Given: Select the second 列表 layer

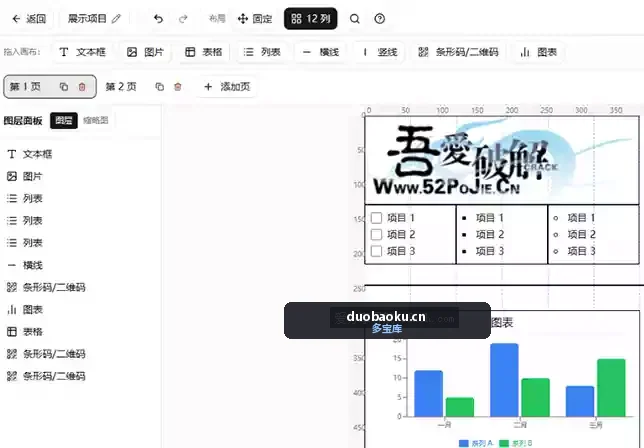Looking at the screenshot, I should click(x=80, y=221).
